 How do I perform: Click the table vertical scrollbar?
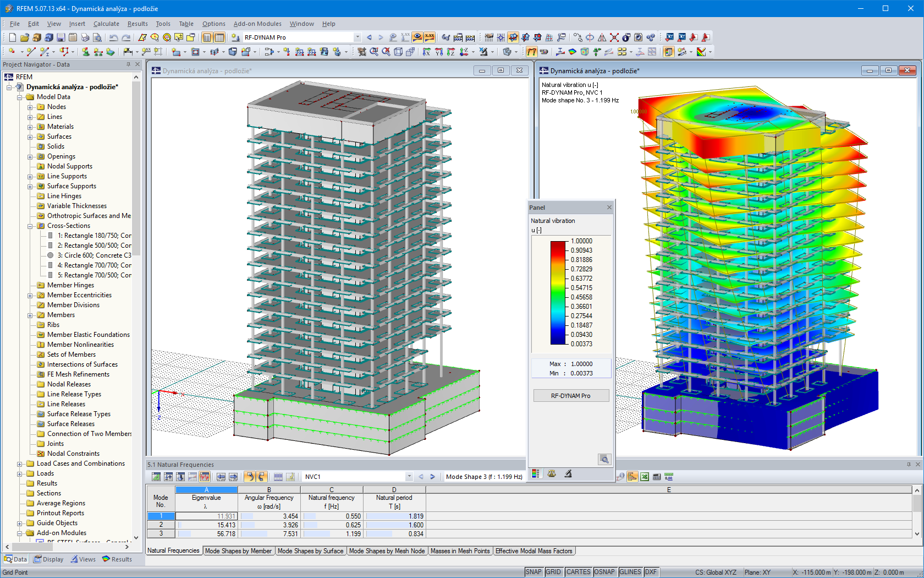pyautogui.click(x=917, y=512)
